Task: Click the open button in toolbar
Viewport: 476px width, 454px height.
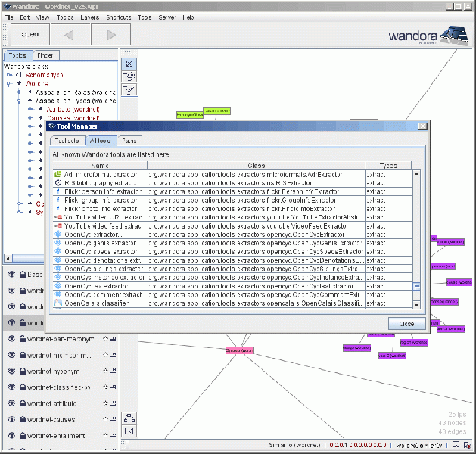Action: coord(30,34)
